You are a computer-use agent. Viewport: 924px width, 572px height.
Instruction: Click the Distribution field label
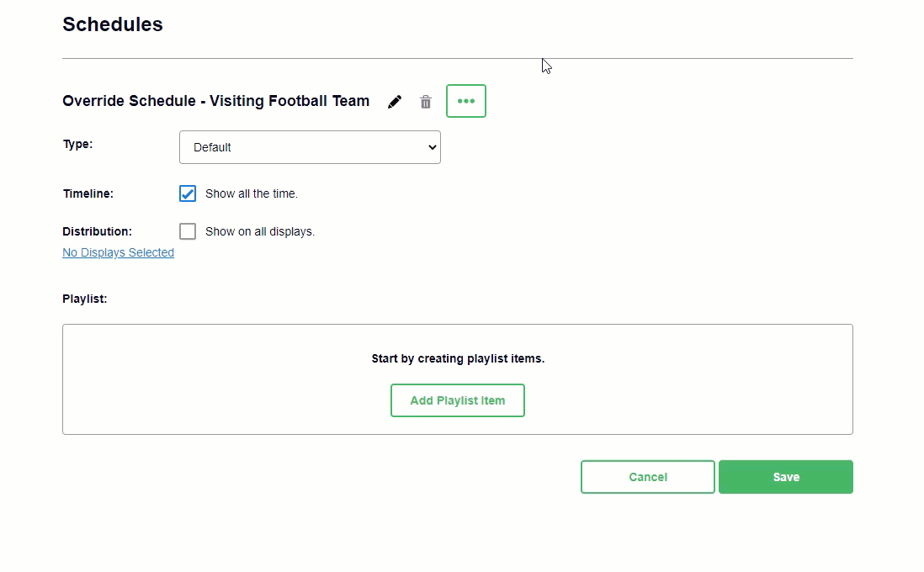97,231
